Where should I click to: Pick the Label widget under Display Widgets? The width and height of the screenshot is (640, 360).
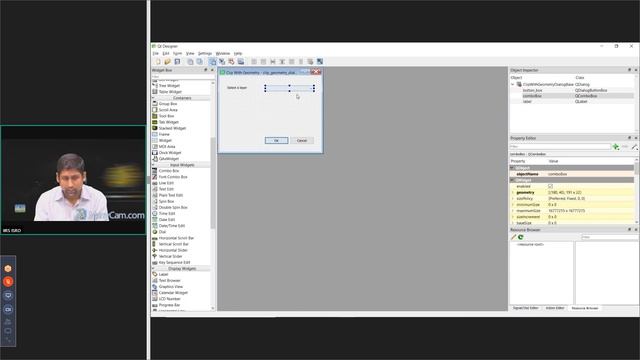pyautogui.click(x=163, y=274)
